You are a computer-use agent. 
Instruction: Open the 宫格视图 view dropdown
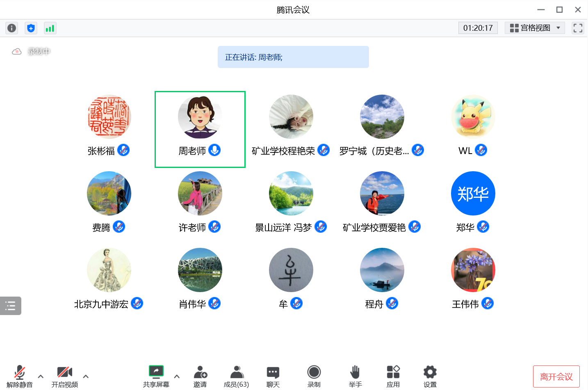(535, 28)
